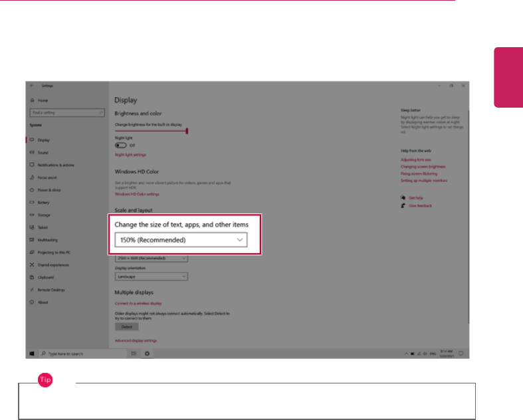Open Adjusting font size help link
The height and width of the screenshot is (420, 523).
point(415,159)
